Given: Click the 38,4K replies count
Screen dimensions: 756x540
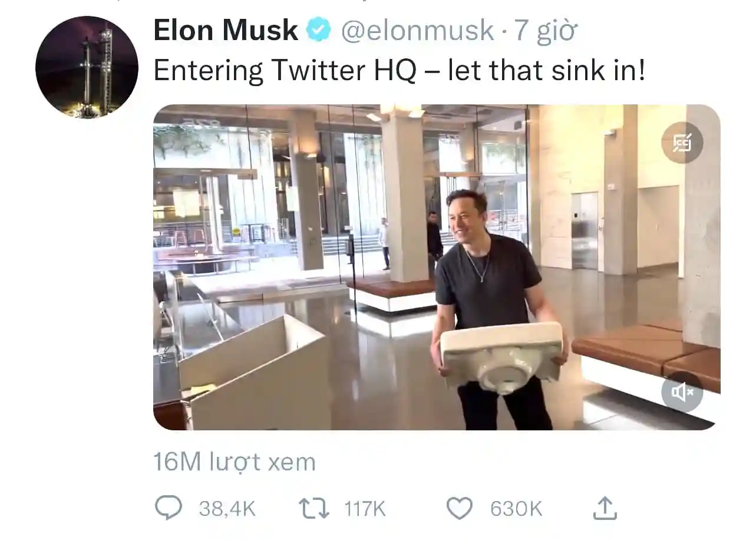Looking at the screenshot, I should pyautogui.click(x=227, y=509).
